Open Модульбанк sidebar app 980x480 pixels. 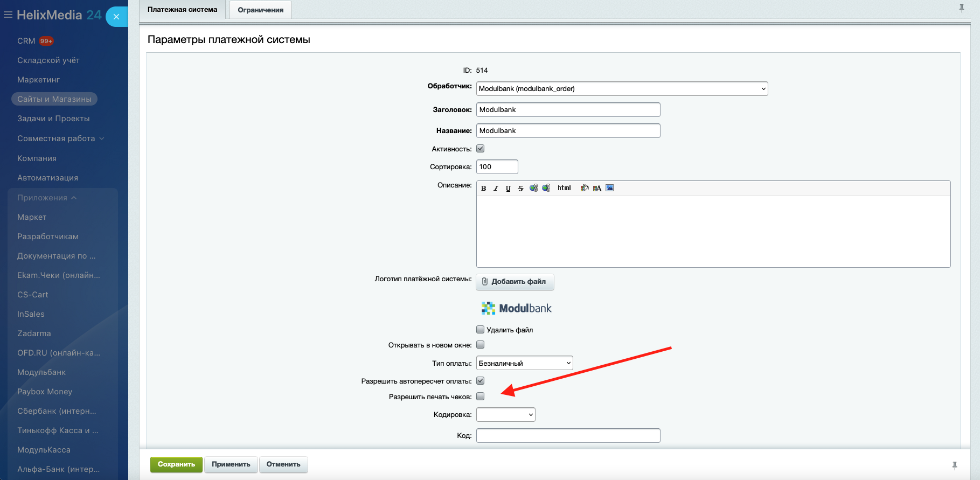pos(41,372)
